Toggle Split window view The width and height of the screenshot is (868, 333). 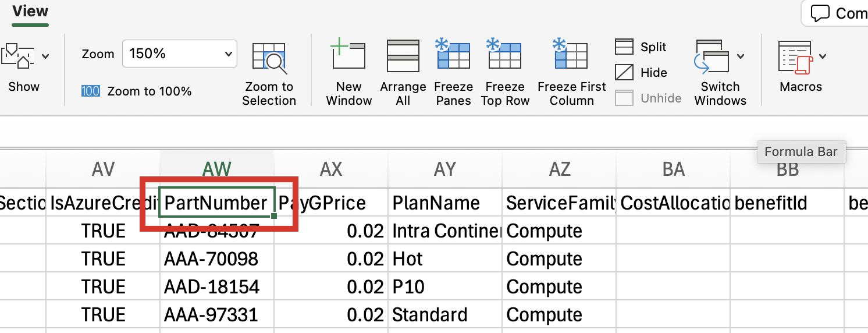click(641, 47)
